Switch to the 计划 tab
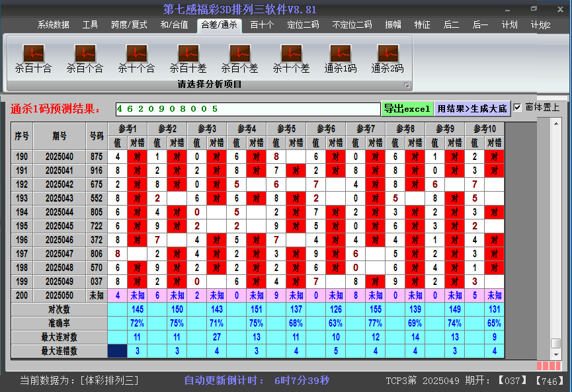The height and width of the screenshot is (392, 572). 509,25
